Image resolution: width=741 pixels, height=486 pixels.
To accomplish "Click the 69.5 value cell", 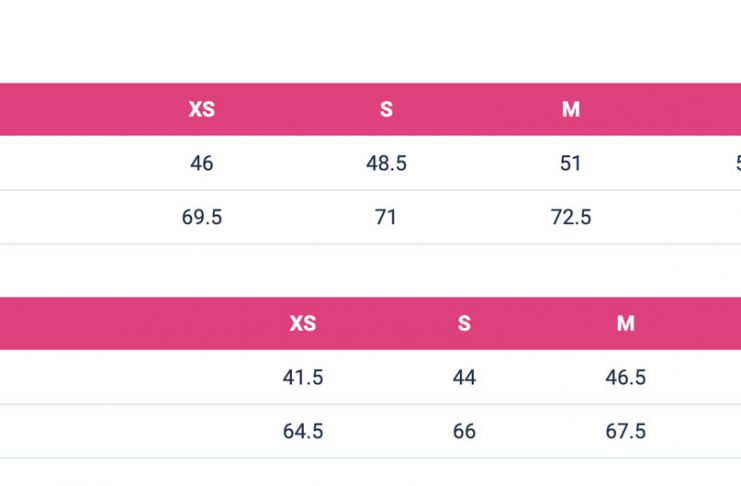I will coord(202,217).
